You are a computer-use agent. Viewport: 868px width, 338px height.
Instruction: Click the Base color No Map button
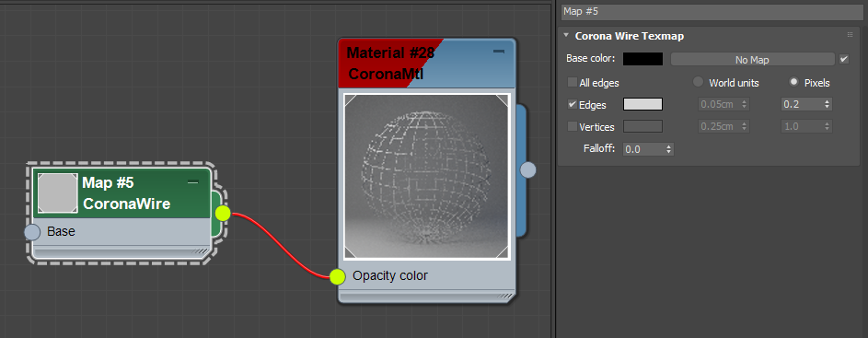pos(752,59)
